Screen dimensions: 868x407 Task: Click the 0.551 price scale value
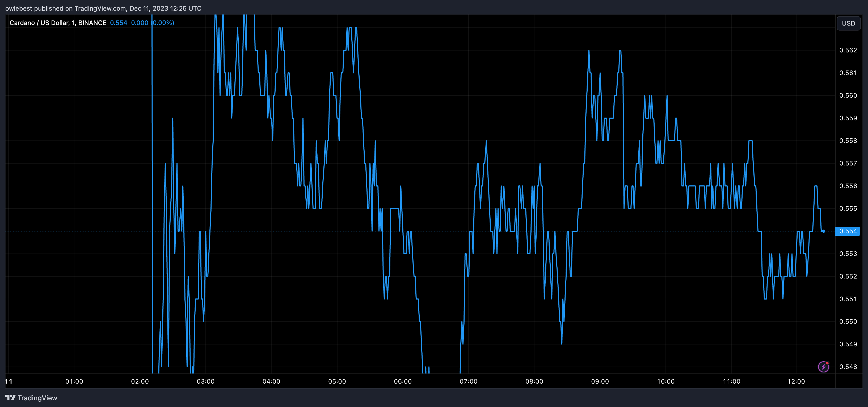click(848, 299)
